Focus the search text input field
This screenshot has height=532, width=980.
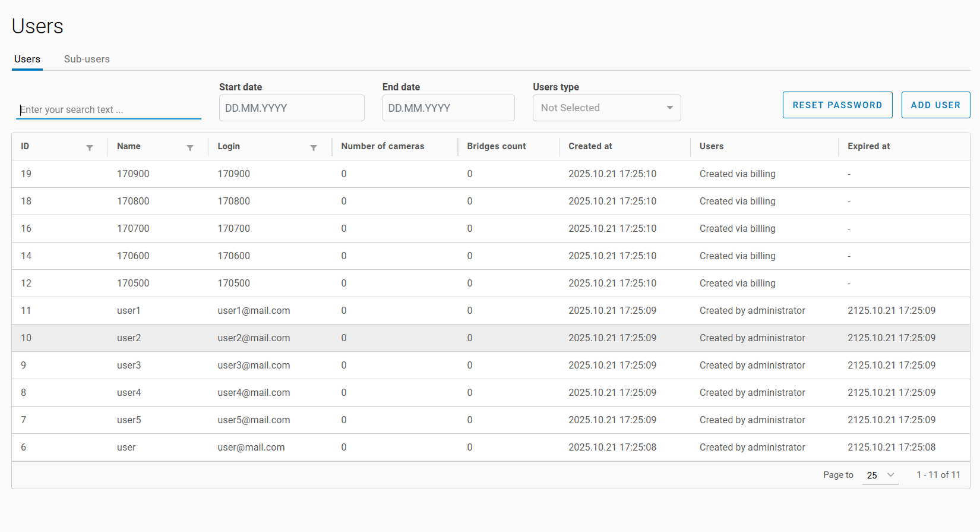pos(108,110)
